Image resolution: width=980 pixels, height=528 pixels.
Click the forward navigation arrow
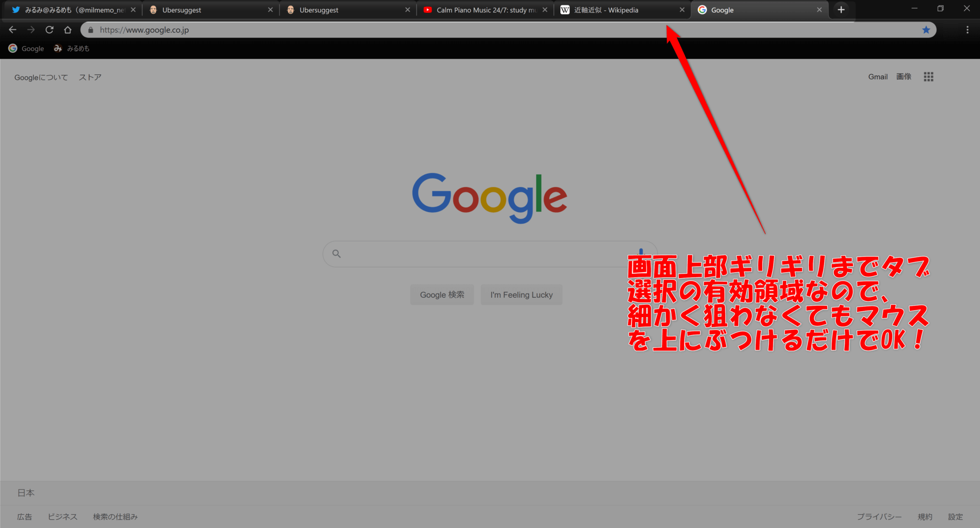[31, 30]
